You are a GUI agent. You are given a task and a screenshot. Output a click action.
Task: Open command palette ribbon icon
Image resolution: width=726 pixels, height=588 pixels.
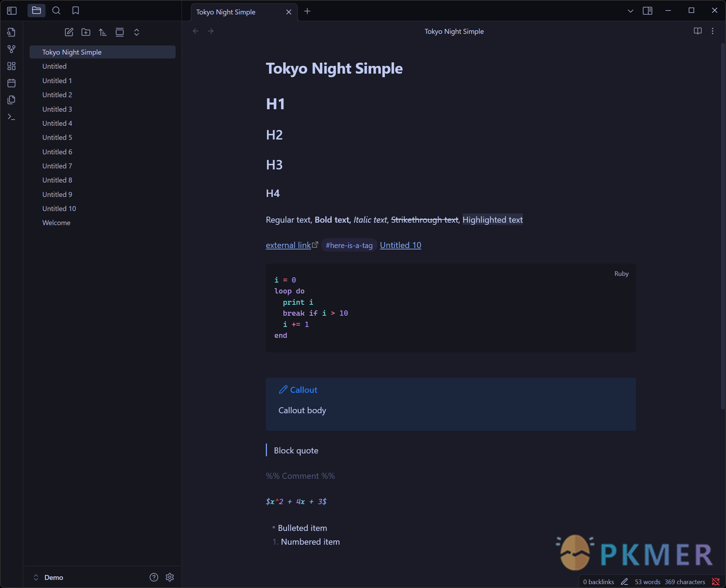[11, 117]
